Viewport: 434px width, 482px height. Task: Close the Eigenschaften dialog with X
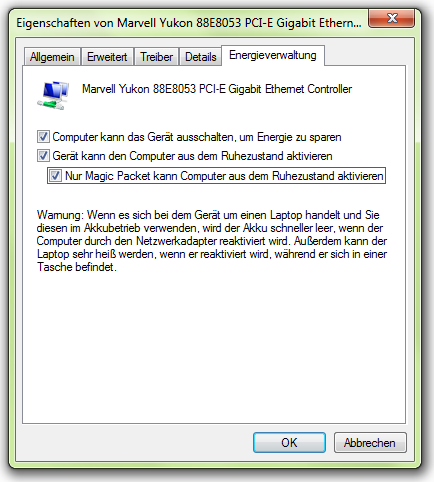pos(392,18)
